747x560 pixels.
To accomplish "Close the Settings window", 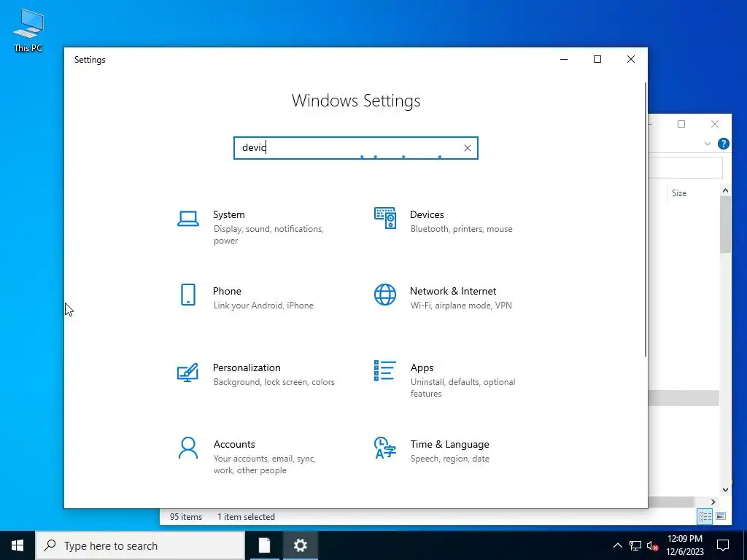I will click(x=631, y=59).
